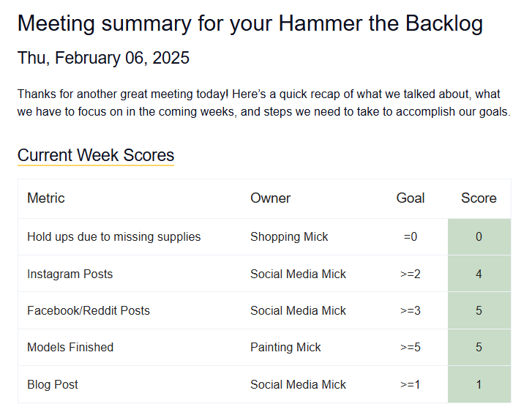Click the Current Week Scores heading
532x415 pixels.
[x=96, y=155]
